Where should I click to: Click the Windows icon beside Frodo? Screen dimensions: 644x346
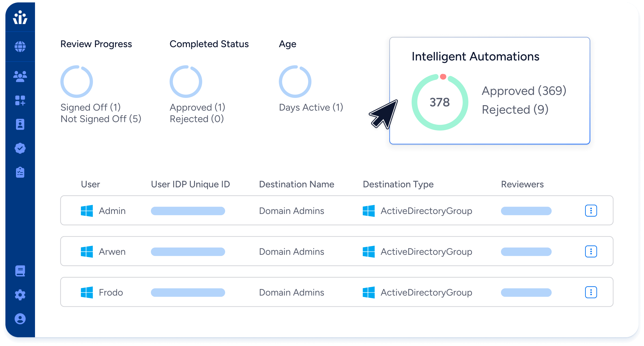(x=87, y=292)
